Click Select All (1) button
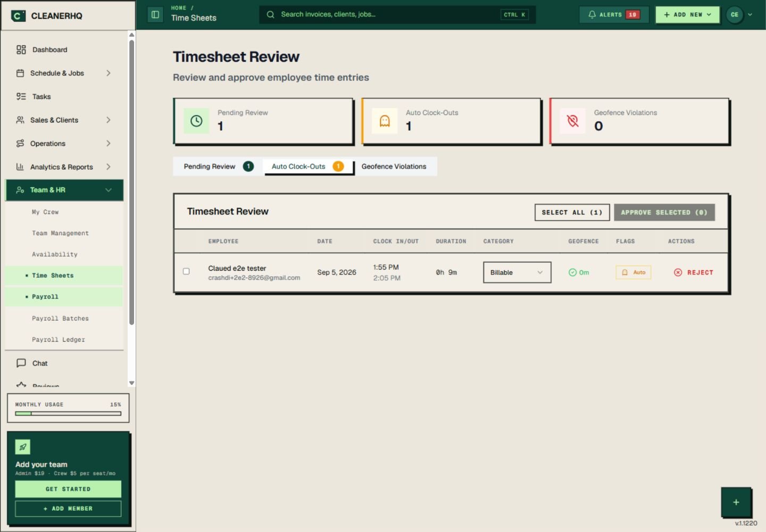The image size is (766, 532). point(572,212)
